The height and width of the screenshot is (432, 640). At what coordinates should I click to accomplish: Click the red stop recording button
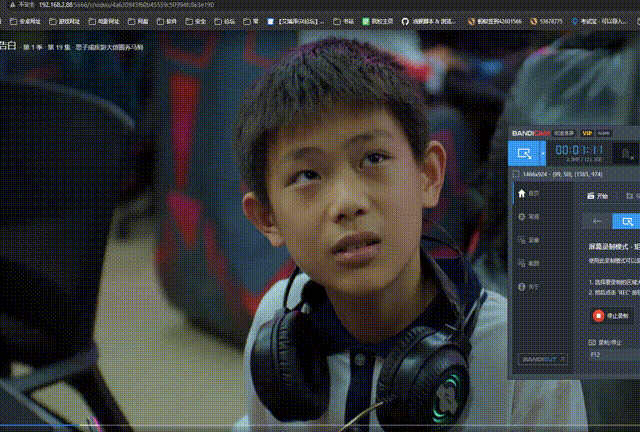click(x=611, y=316)
